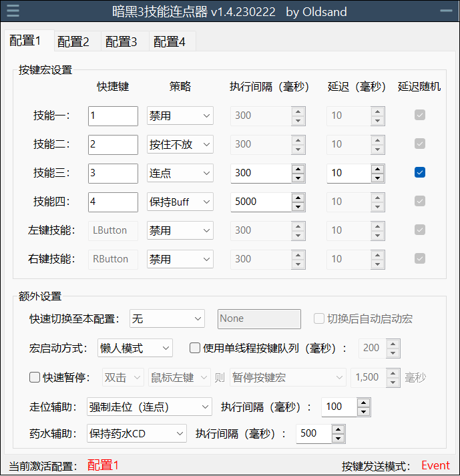Image resolution: width=460 pixels, height=476 pixels.
Task: Click the 技能二 hotkey field
Action: coord(113,144)
